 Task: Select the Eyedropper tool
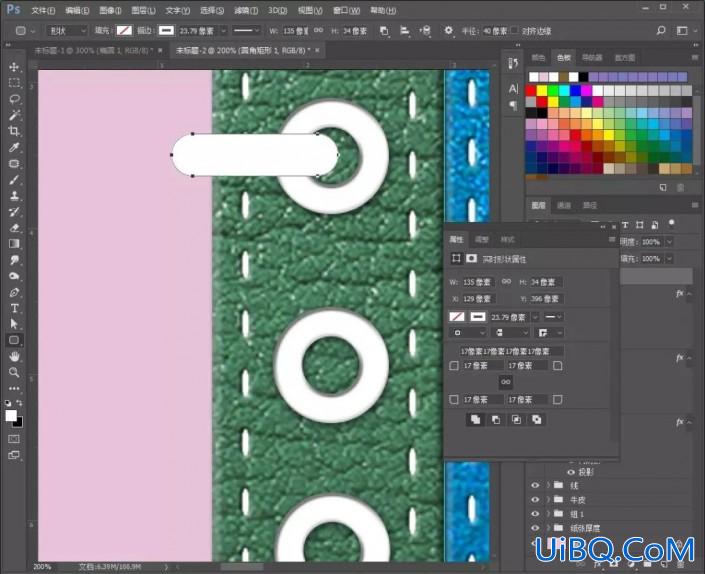tap(14, 147)
